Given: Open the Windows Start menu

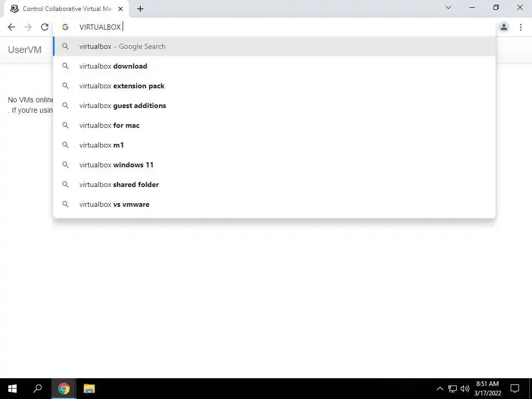Looking at the screenshot, I should click(x=12, y=389).
